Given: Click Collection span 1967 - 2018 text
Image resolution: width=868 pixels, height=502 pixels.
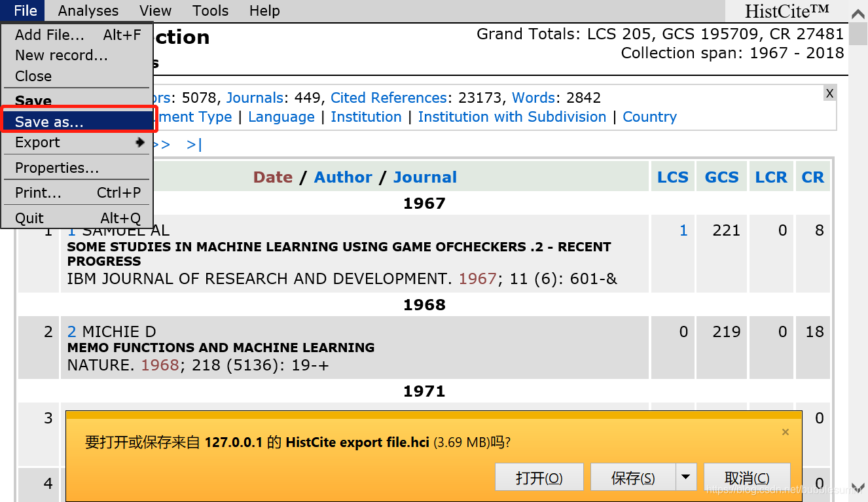Looking at the screenshot, I should point(732,53).
